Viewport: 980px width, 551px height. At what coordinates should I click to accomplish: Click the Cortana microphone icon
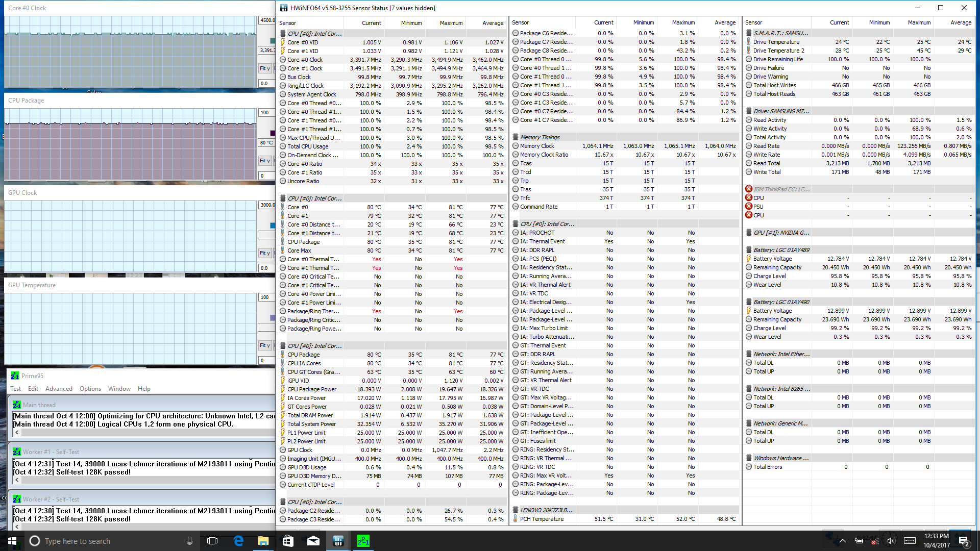[x=189, y=541]
